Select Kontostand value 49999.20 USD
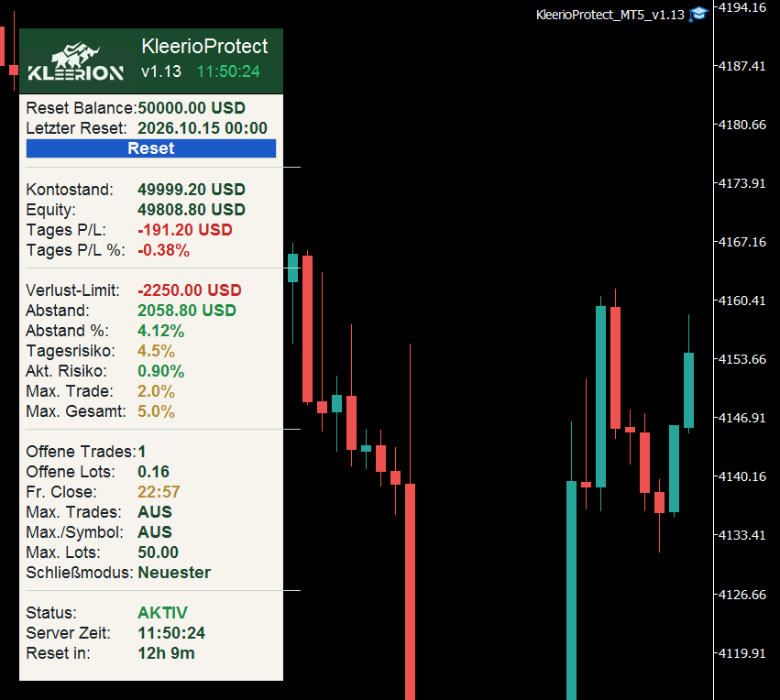Image resolution: width=780 pixels, height=700 pixels. 192,190
